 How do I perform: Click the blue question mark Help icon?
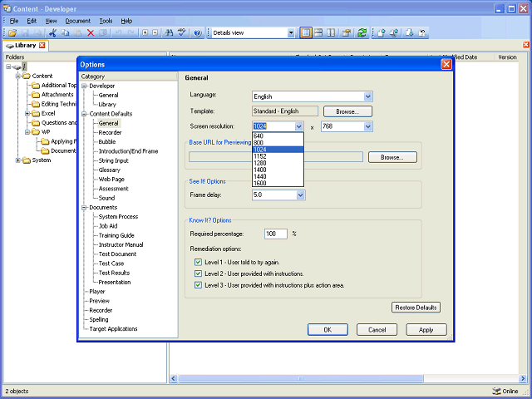click(x=198, y=33)
